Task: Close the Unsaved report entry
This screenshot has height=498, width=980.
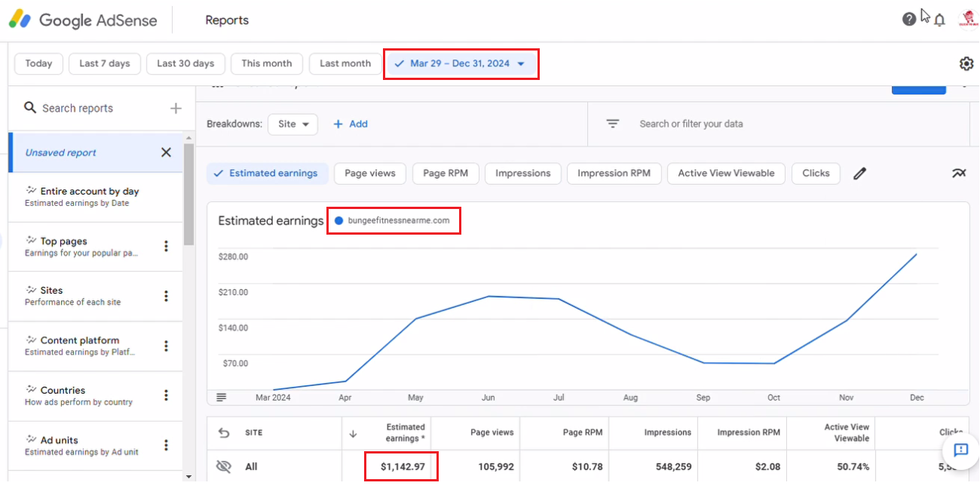Action: pyautogui.click(x=166, y=152)
